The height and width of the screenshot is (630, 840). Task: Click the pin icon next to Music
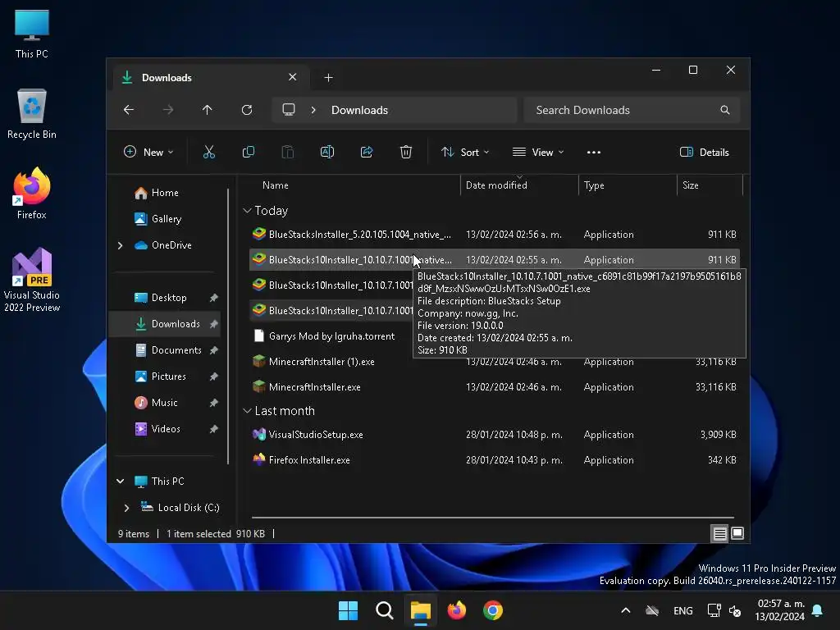[x=214, y=403]
